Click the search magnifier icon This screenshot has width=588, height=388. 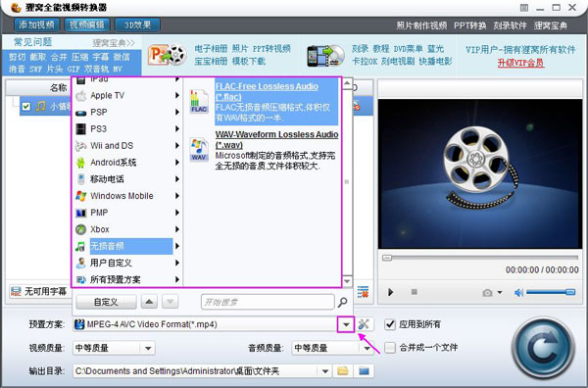[342, 302]
